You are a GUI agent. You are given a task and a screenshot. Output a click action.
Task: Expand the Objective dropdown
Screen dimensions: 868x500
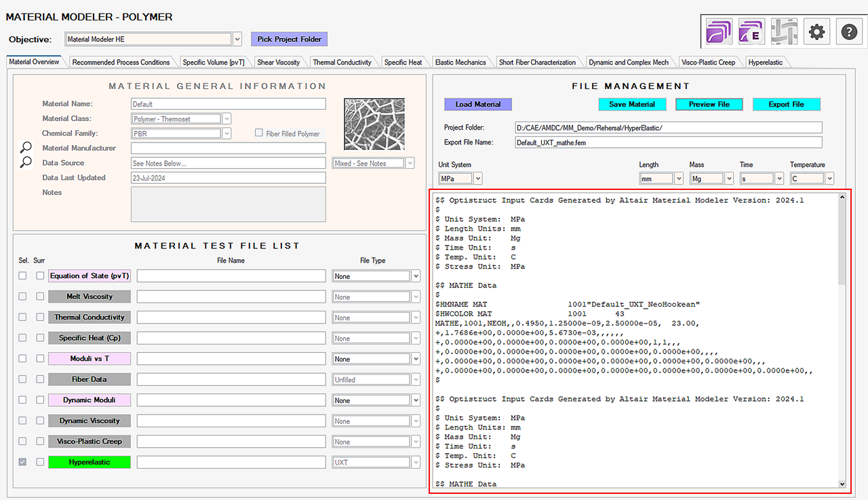click(237, 39)
